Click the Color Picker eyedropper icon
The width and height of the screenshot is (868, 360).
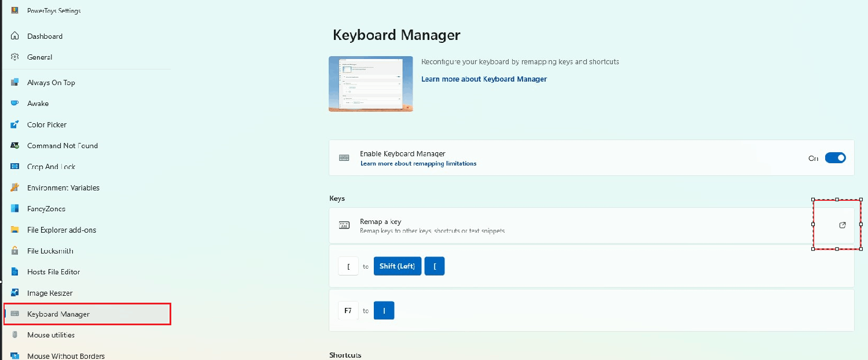click(x=15, y=124)
